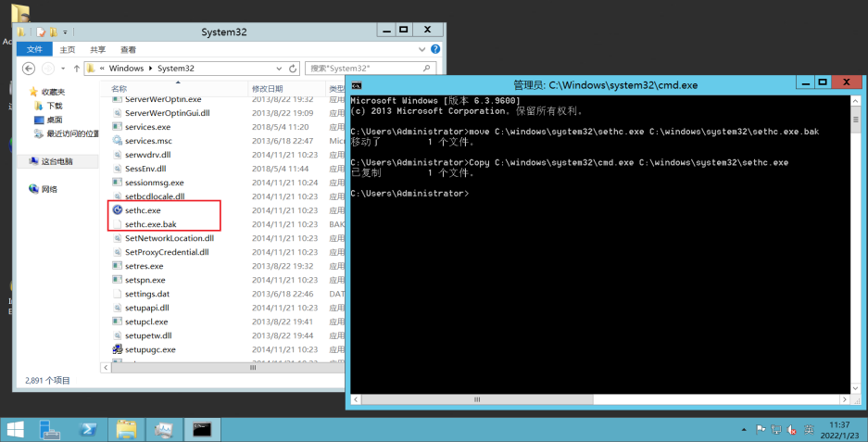Select file setupetw.dll
The image size is (868, 442).
click(148, 335)
